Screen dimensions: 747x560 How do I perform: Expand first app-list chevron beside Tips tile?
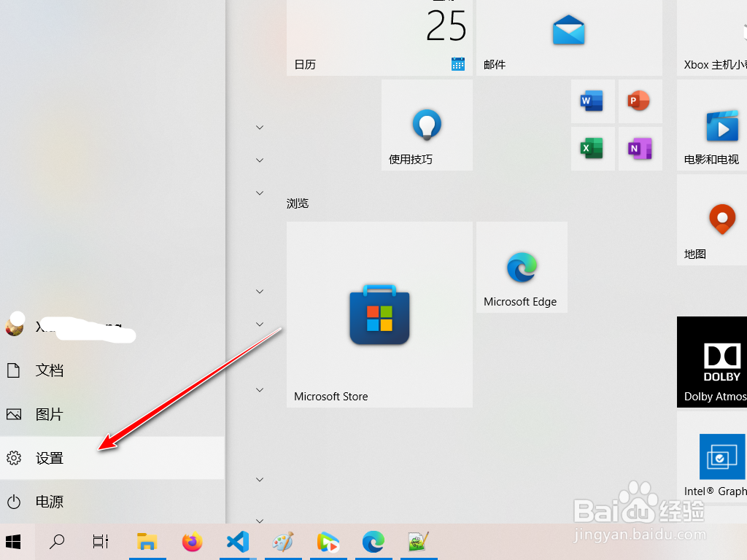(260, 127)
